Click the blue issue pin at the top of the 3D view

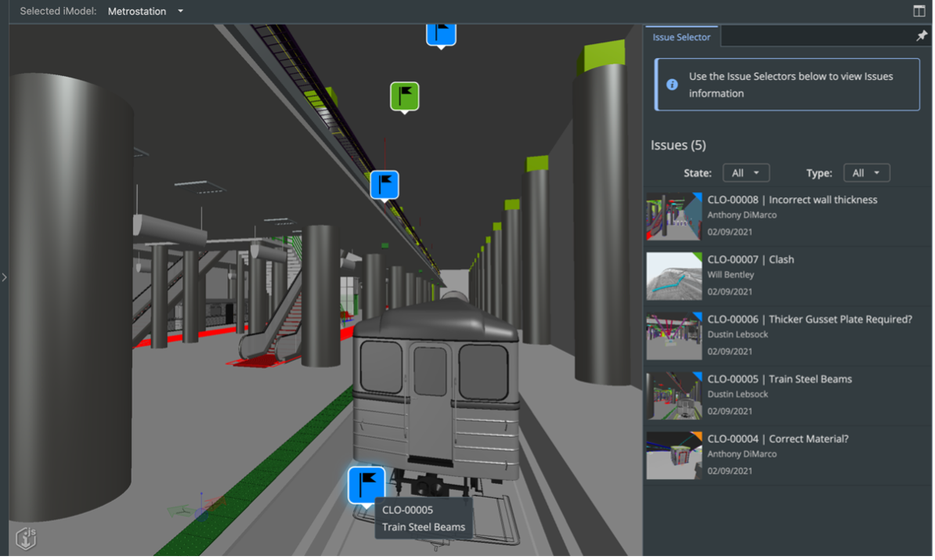pyautogui.click(x=440, y=33)
